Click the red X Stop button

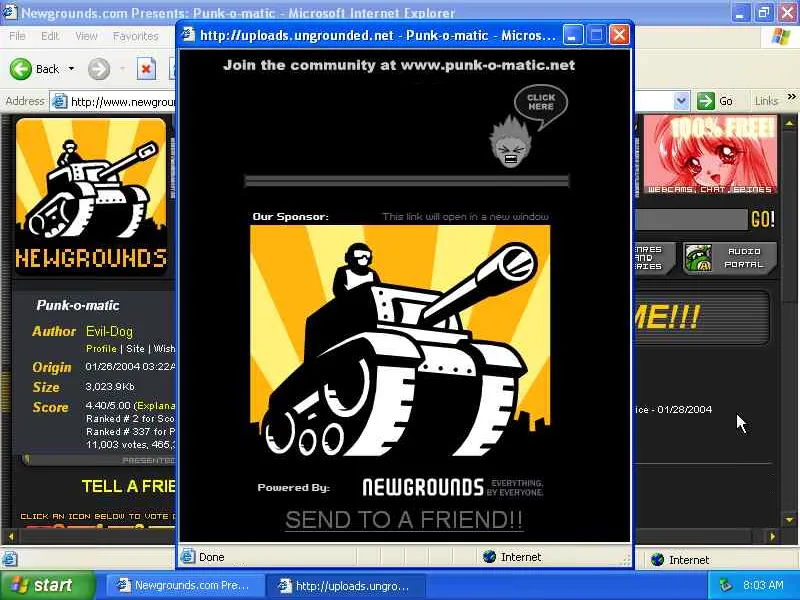(x=146, y=69)
